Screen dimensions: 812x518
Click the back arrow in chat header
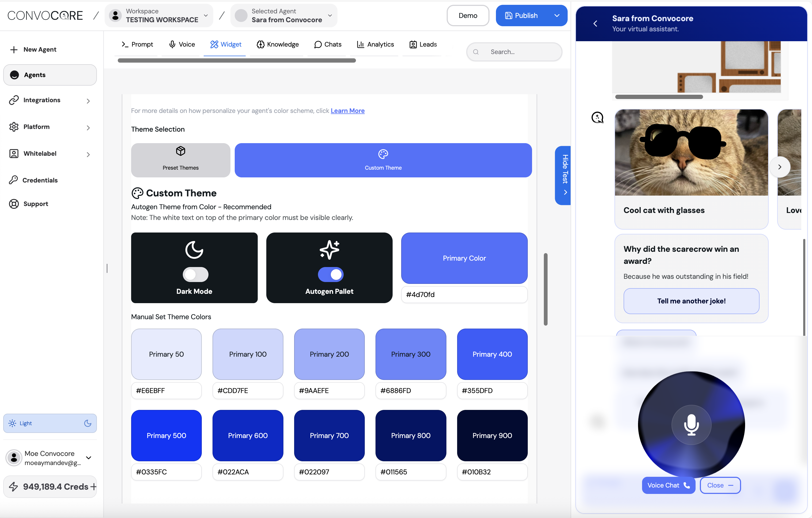[595, 24]
